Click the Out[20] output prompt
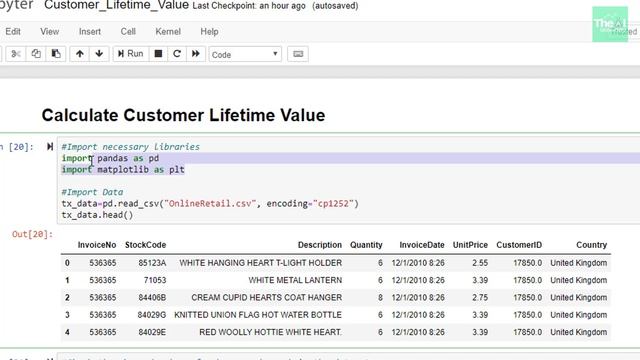This screenshot has width=640, height=360. [x=32, y=234]
